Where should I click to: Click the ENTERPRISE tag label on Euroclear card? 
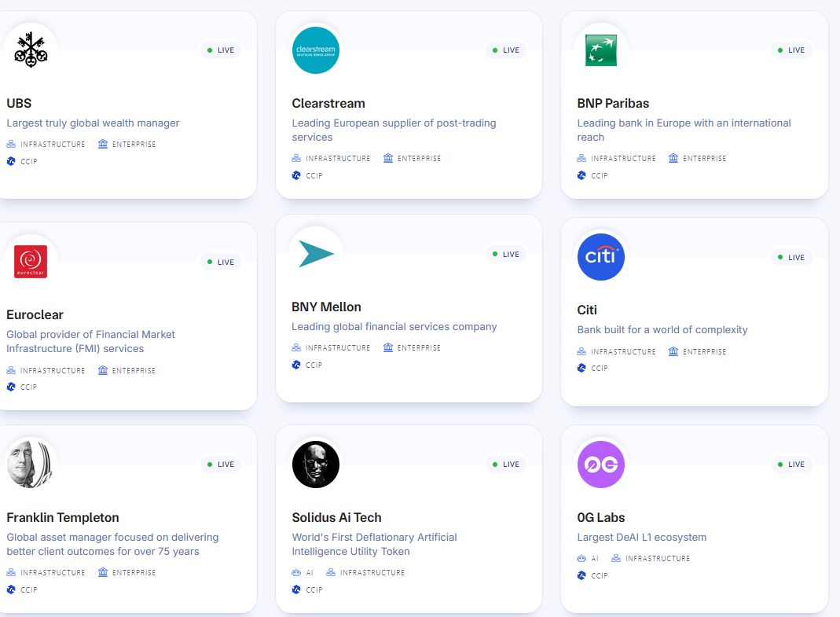[134, 370]
